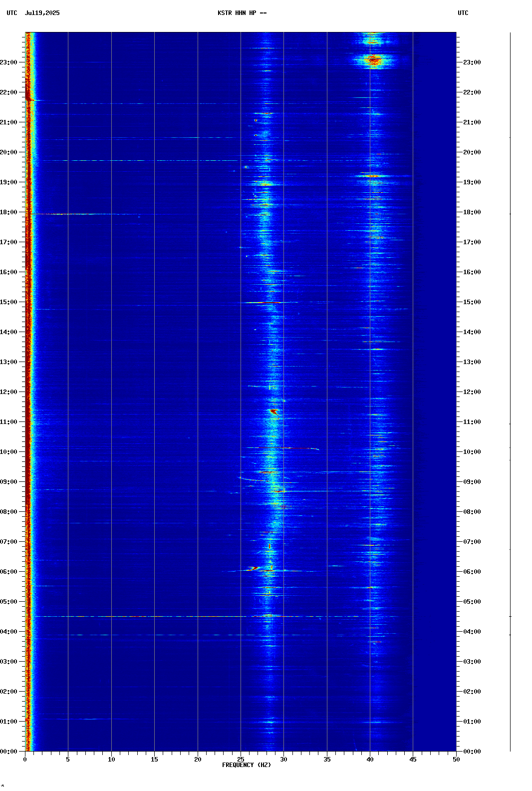Select "04:00" on the right time axis
532x791 pixels.
coord(472,632)
